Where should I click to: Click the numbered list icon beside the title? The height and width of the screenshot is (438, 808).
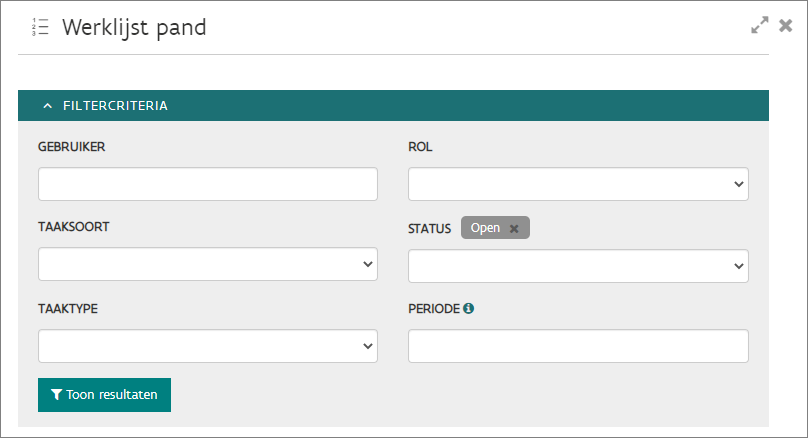[40, 27]
